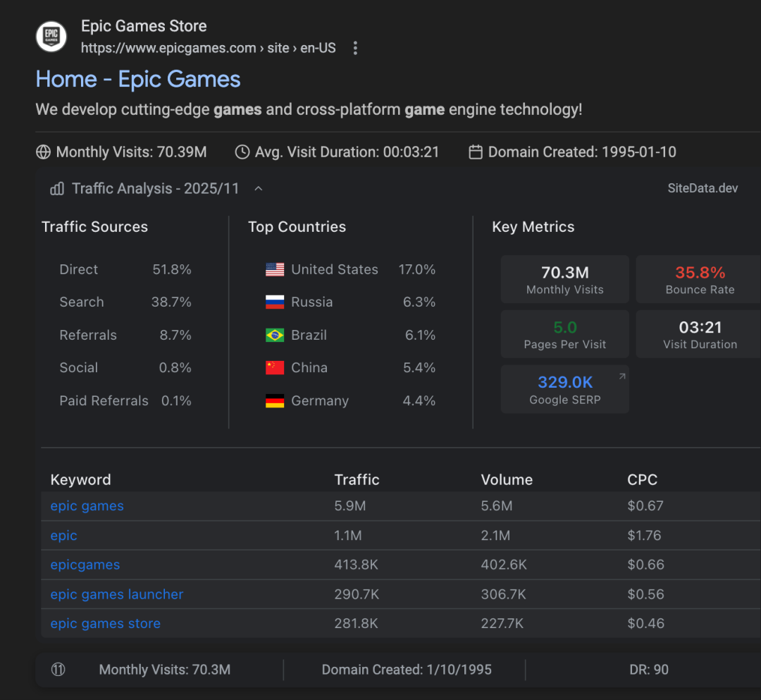
Task: Click the Traffic column header
Action: pos(357,479)
